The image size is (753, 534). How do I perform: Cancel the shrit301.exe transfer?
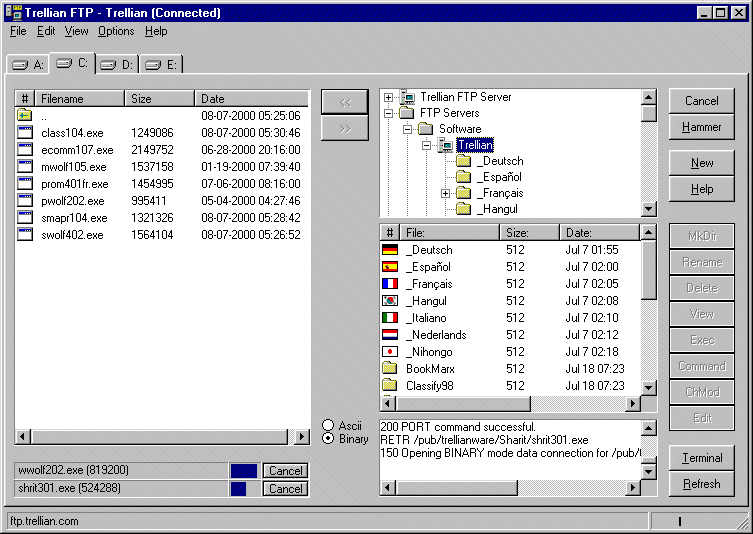286,489
